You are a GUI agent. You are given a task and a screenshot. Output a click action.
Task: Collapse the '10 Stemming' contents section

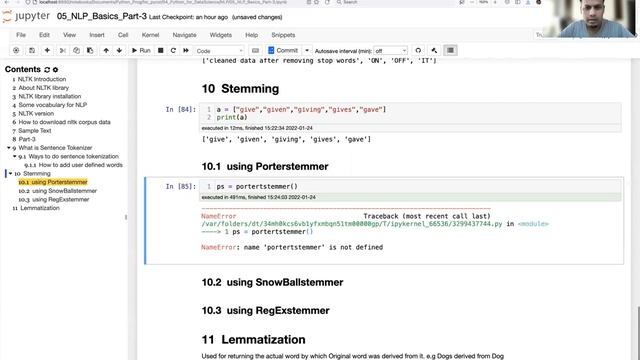pyautogui.click(x=11, y=173)
